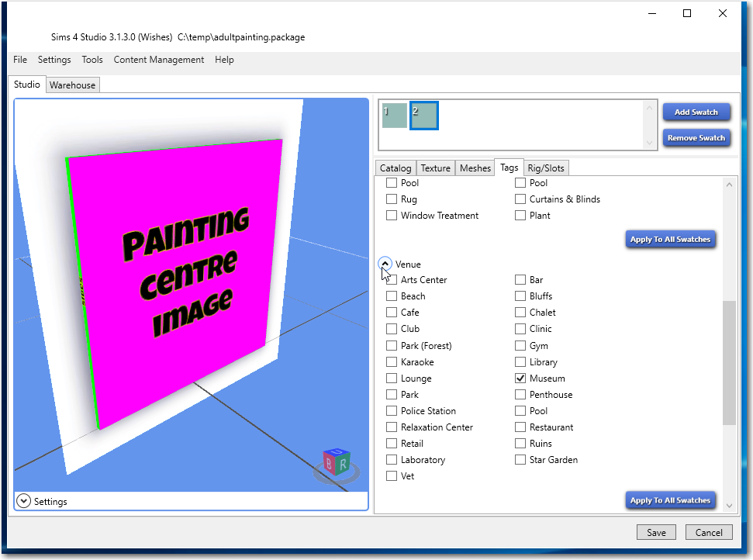The height and width of the screenshot is (560, 753).
Task: Collapse the Venue section
Action: [x=385, y=264]
